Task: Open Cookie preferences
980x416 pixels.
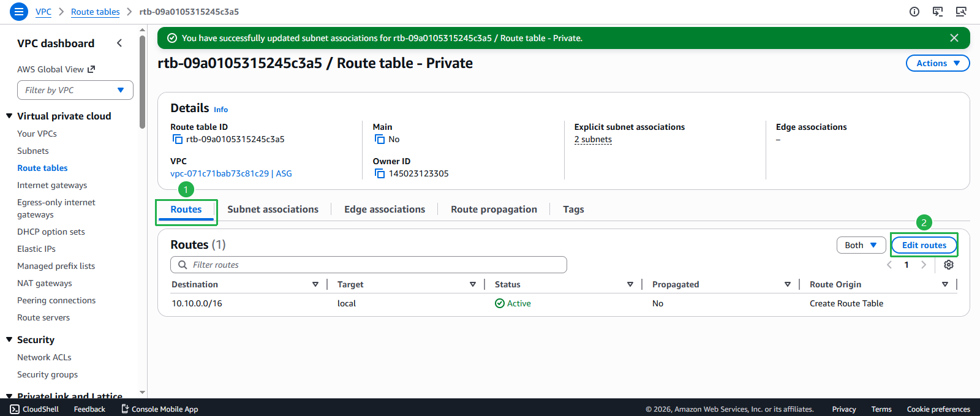Action: click(938, 409)
